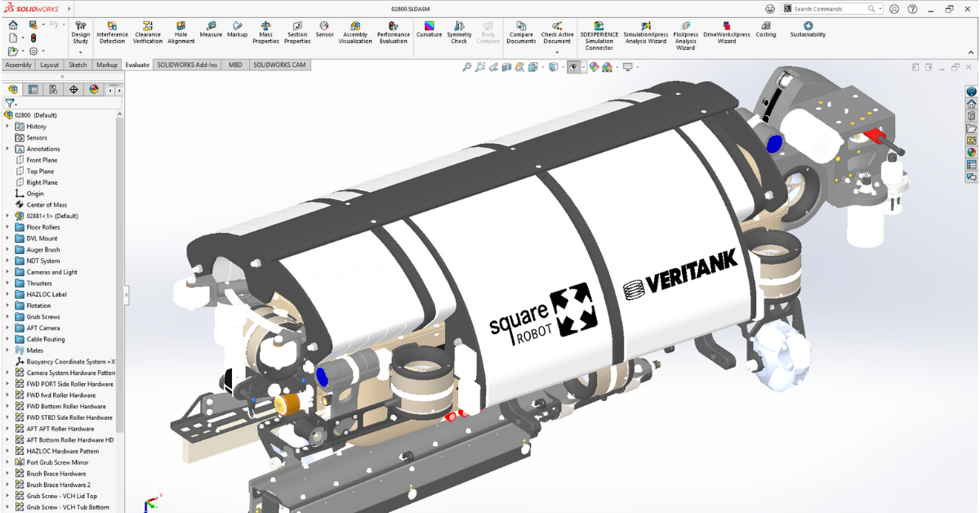Click the Home icon in the quick toolbar
Image resolution: width=980 pixels, height=513 pixels.
tap(13, 25)
